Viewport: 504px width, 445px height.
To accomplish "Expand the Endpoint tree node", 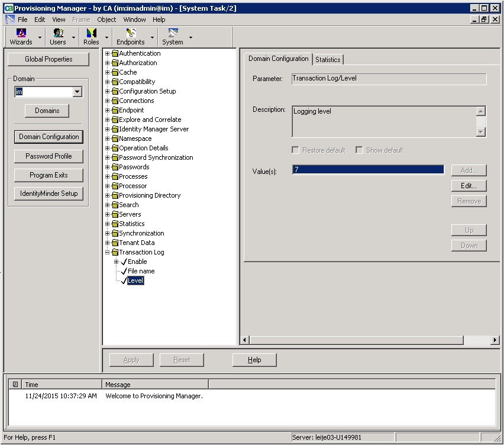I will pos(108,111).
